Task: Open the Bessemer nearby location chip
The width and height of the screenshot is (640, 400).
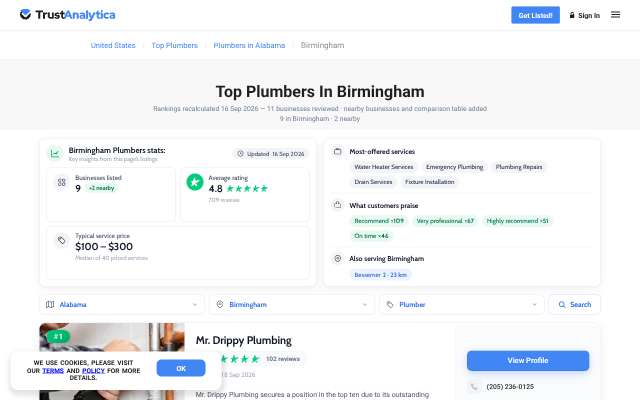Action: [380, 275]
